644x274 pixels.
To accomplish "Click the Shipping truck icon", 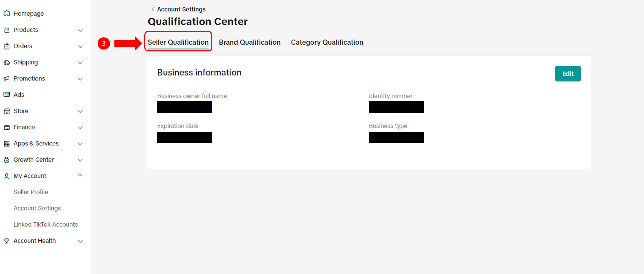I will 7,62.
